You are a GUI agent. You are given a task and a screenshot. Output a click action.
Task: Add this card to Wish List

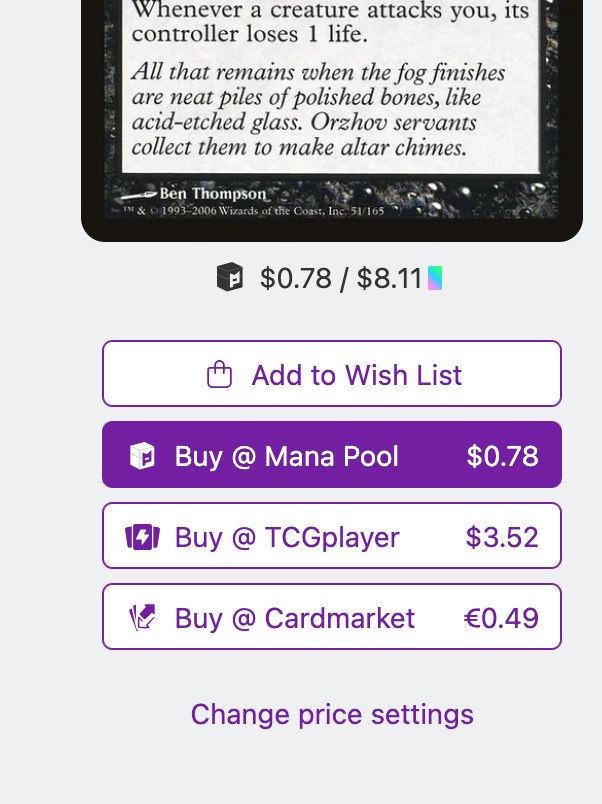[332, 374]
